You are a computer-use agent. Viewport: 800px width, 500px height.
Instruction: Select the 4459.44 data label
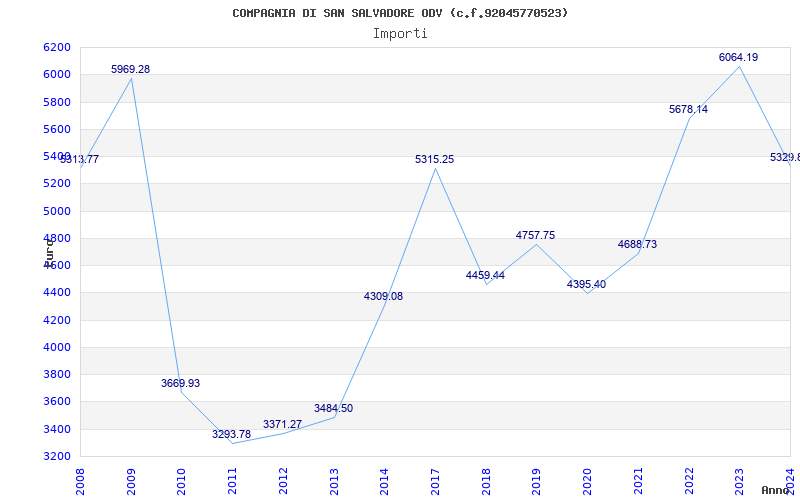coord(485,276)
